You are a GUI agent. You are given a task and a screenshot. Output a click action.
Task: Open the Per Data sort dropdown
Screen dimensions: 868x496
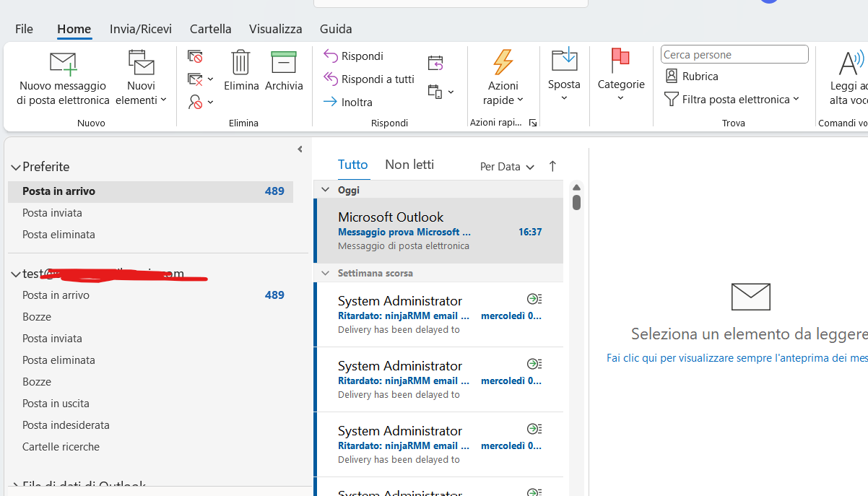(507, 167)
